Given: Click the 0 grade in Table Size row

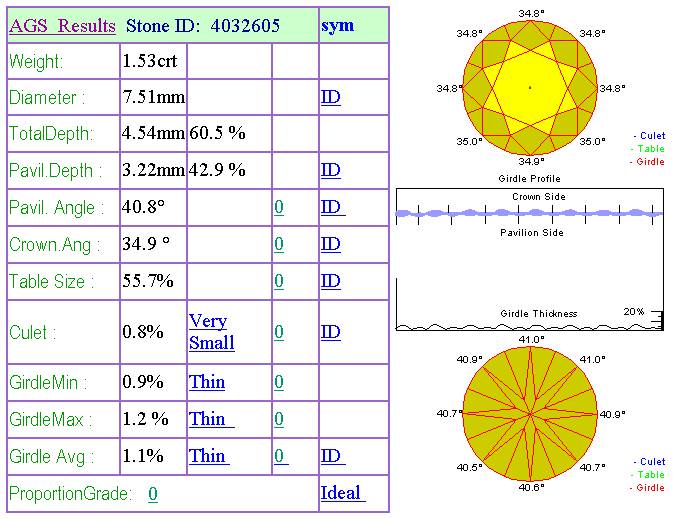Looking at the screenshot, I should (x=279, y=281).
